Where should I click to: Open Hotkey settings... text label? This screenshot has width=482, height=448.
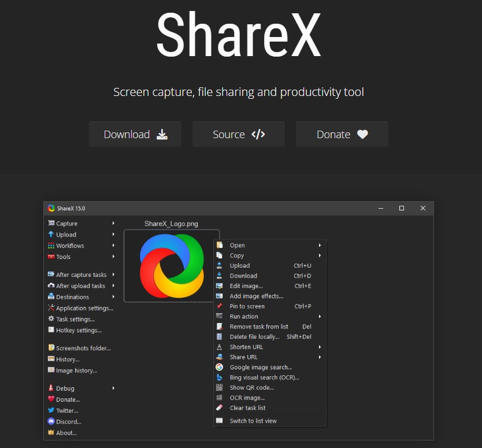tap(79, 330)
